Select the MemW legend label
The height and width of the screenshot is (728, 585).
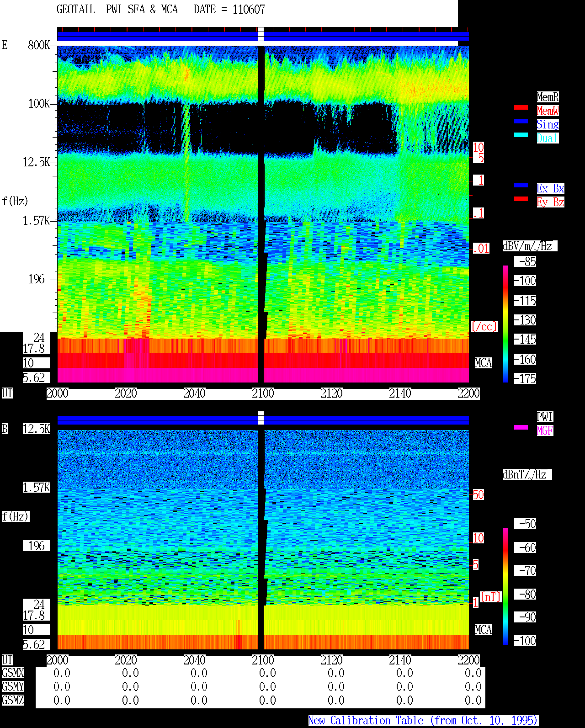tap(548, 111)
